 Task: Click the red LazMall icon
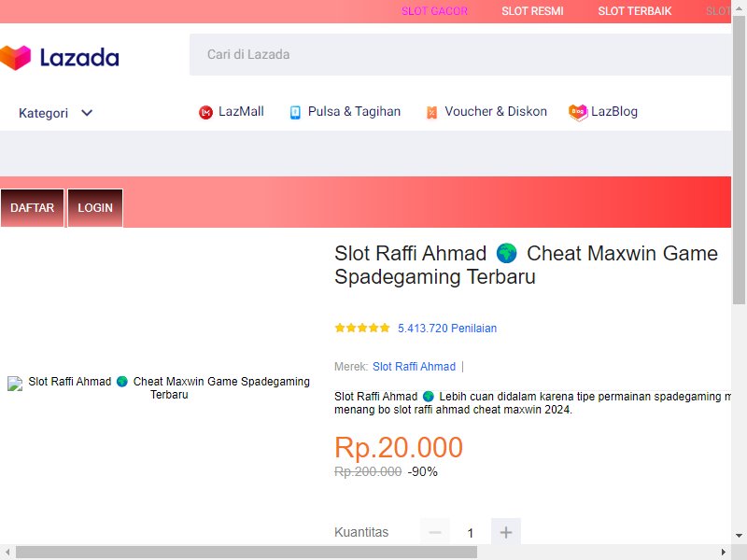[x=205, y=112]
